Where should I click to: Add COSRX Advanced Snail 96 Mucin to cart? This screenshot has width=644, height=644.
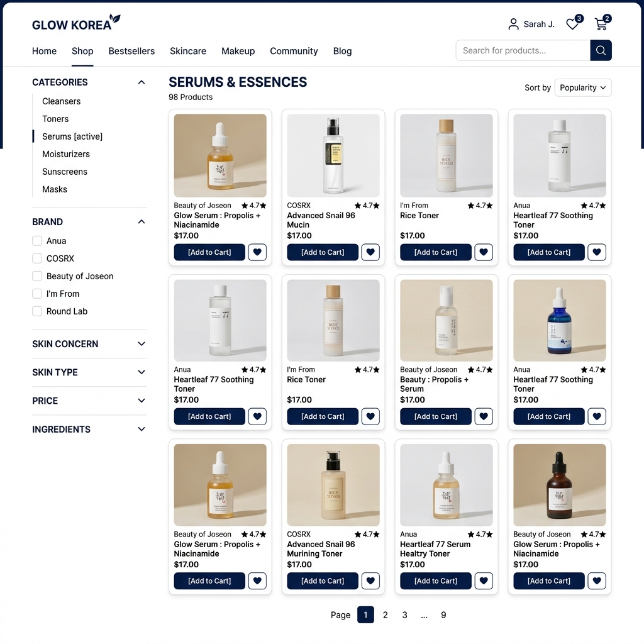pos(323,252)
